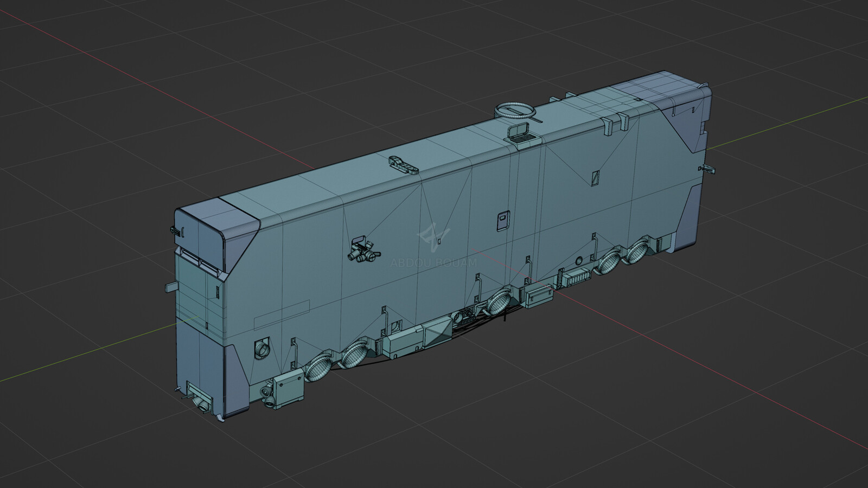Image resolution: width=868 pixels, height=488 pixels.
Task: Select the square box at the front bottom corner
Action: [288, 390]
